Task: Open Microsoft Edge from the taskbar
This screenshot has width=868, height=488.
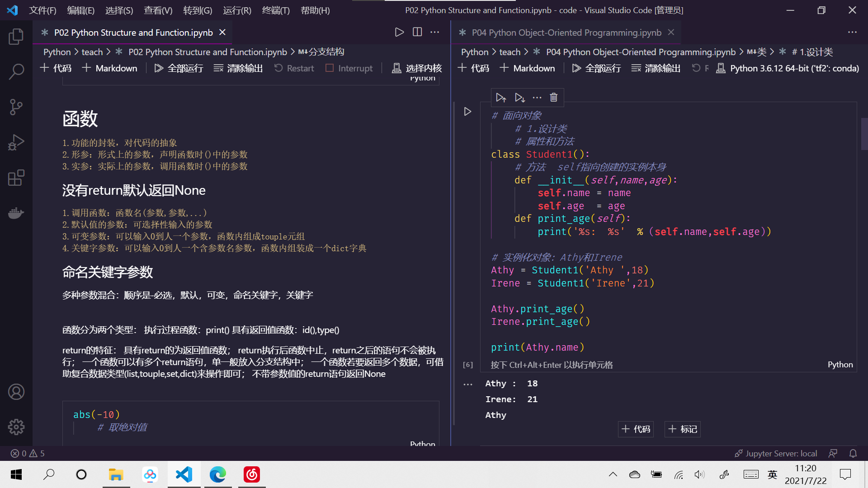Action: pos(218,474)
